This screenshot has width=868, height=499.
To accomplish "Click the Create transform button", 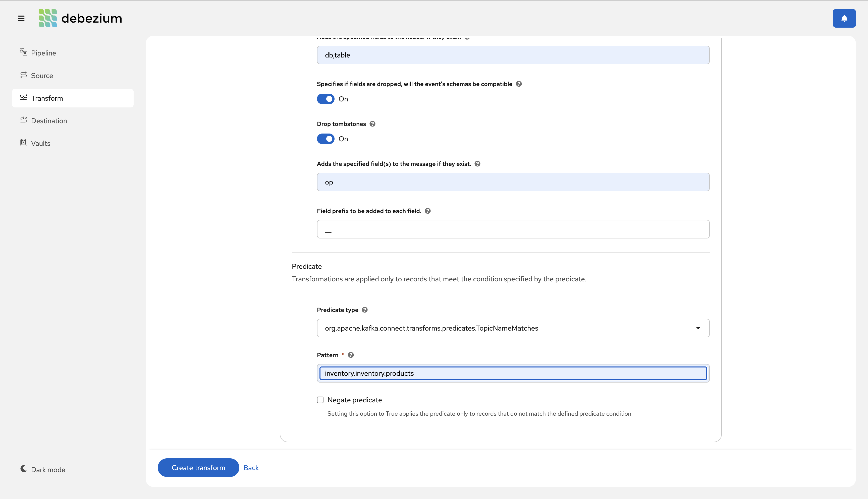I will [198, 467].
